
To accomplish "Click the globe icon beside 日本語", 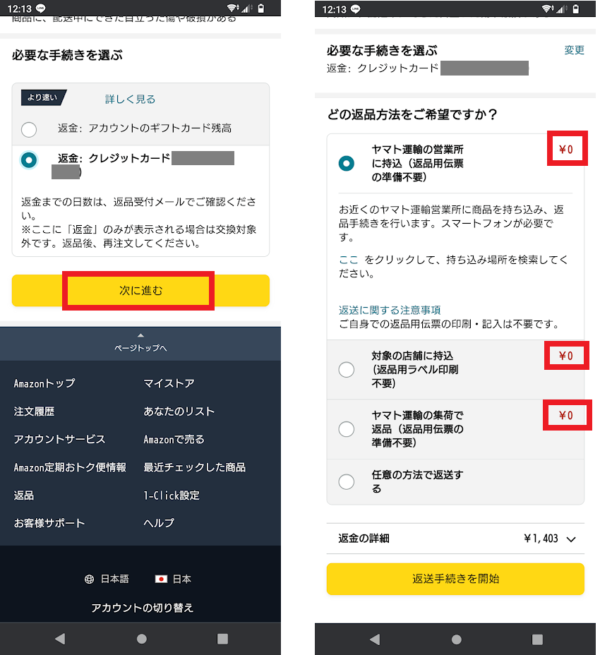I will point(89,579).
